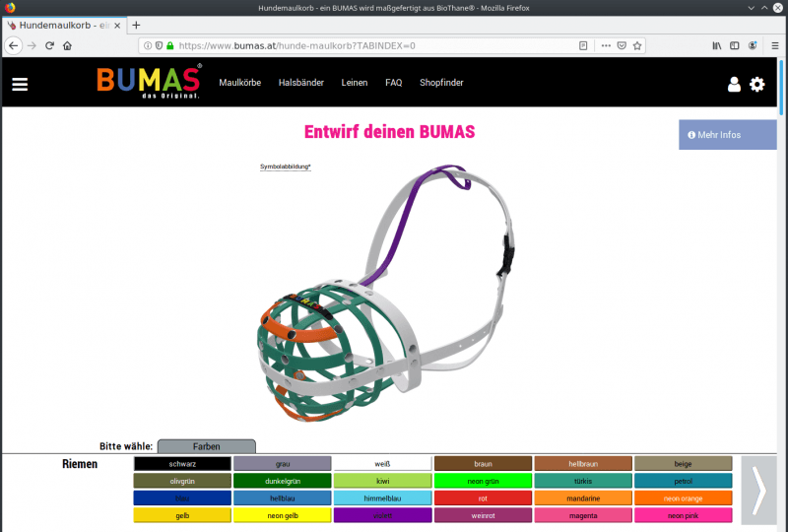Pick the hellbraun color swatch

[x=583, y=464]
